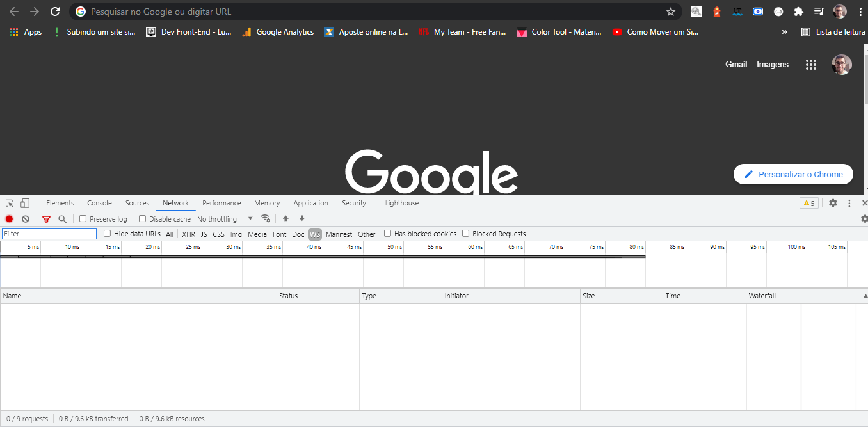
Task: Switch to the Sources tab
Action: point(137,203)
